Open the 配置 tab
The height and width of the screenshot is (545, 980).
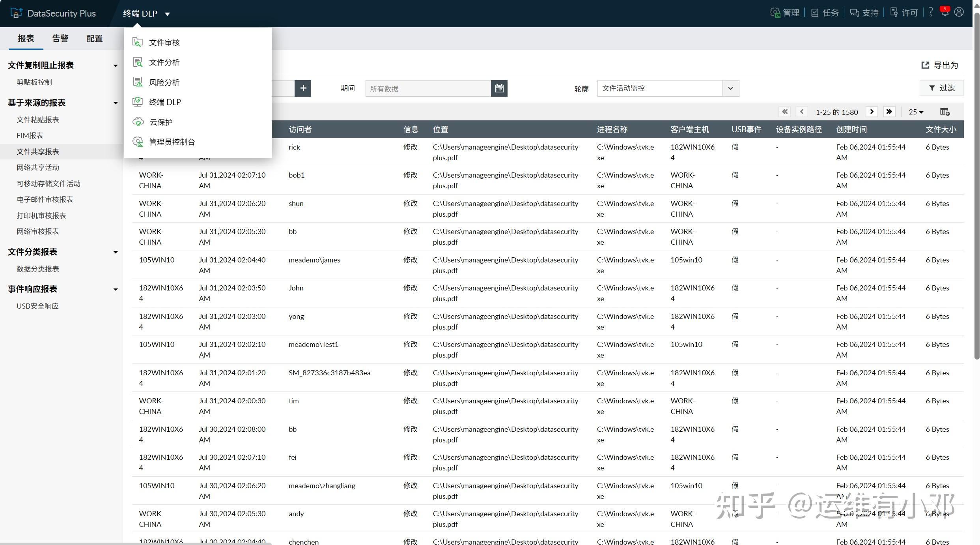click(94, 38)
